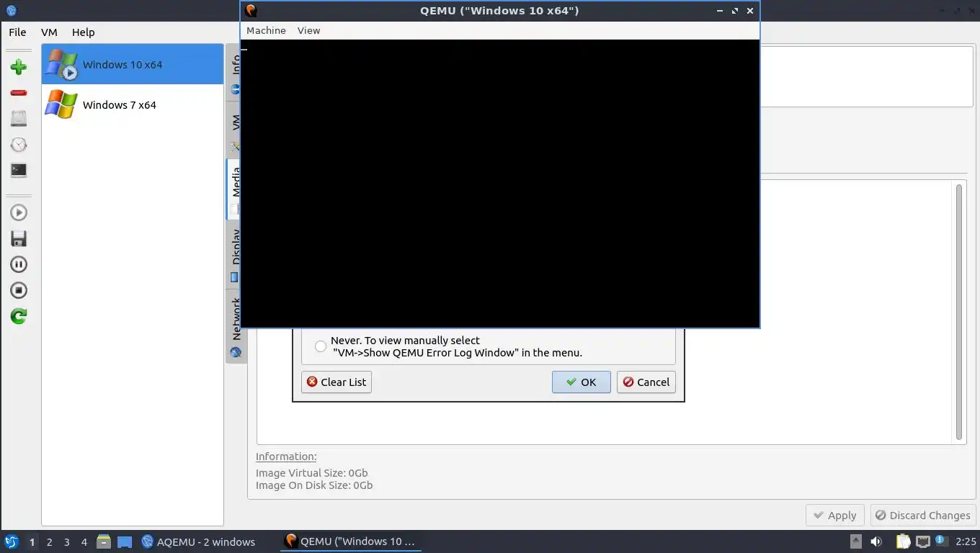Screen dimensions: 980x553
Task: Click the Information label in AQEMU
Action: (x=286, y=457)
